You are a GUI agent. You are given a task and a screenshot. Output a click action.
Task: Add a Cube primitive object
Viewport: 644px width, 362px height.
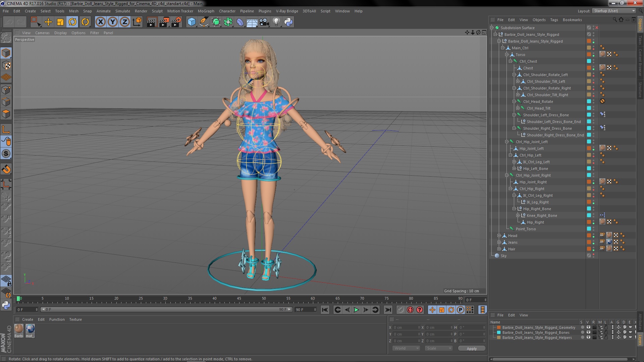point(192,22)
